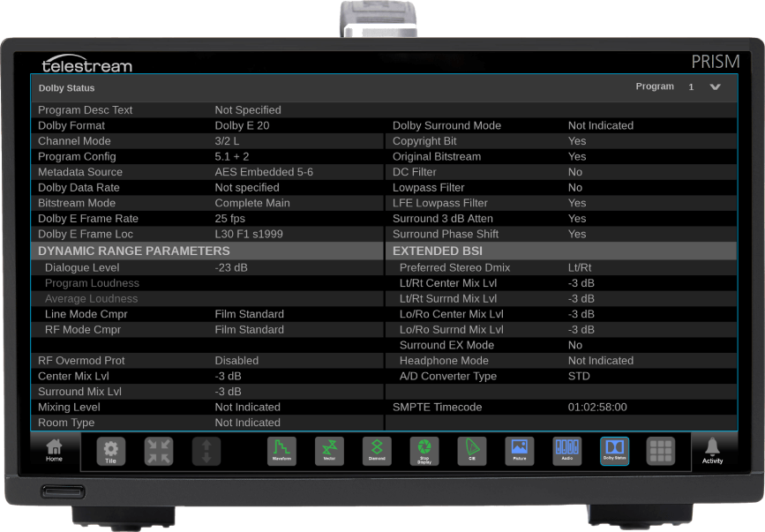Expand the Program selector chevron
765x532 pixels.
coord(716,86)
